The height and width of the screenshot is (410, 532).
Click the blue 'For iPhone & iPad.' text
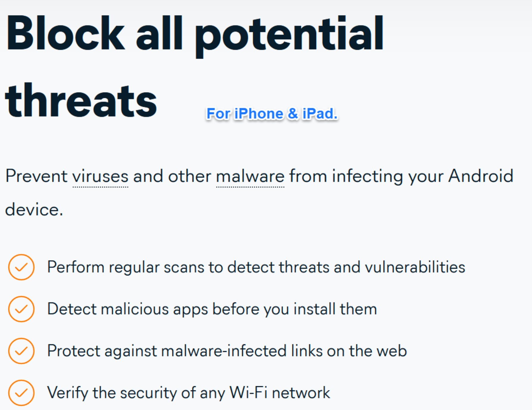pyautogui.click(x=272, y=114)
